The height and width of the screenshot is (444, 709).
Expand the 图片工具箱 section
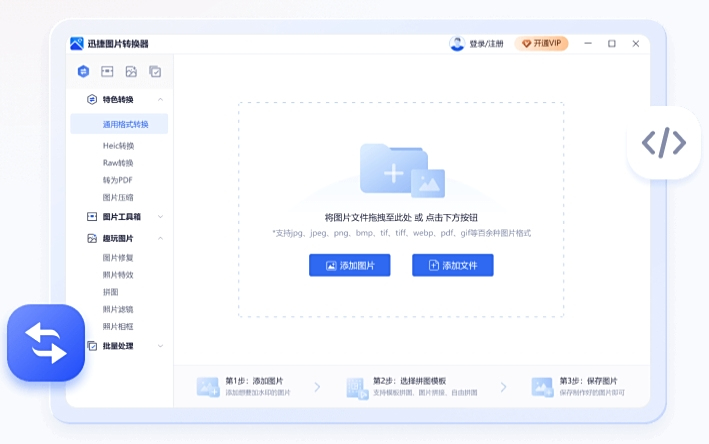click(x=161, y=217)
